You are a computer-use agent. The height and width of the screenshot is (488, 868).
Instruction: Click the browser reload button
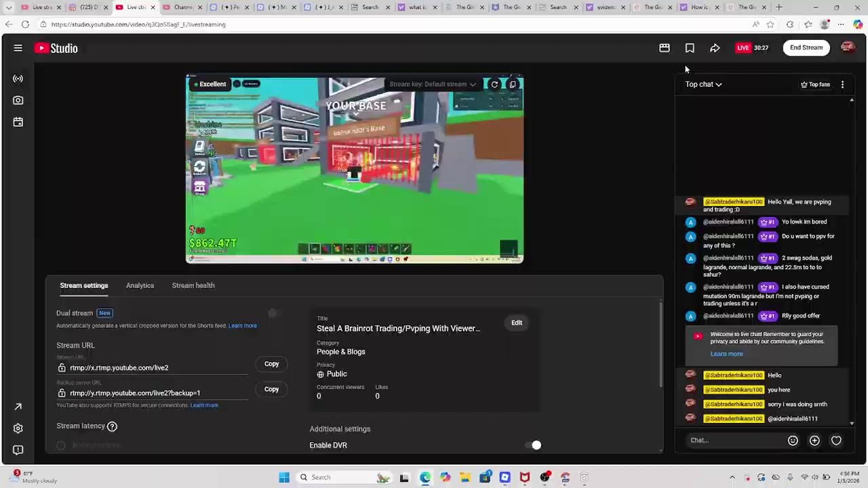pos(25,24)
